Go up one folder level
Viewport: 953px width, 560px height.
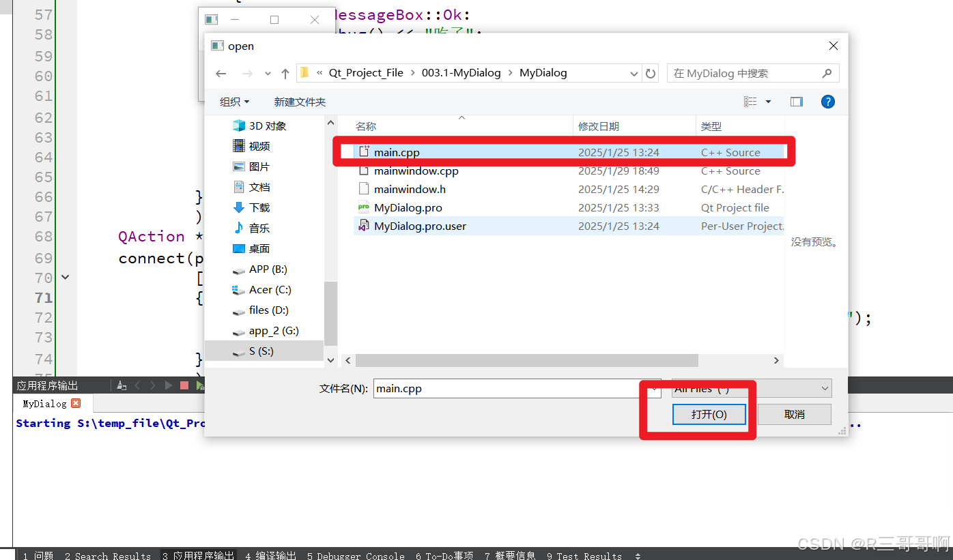click(x=285, y=74)
